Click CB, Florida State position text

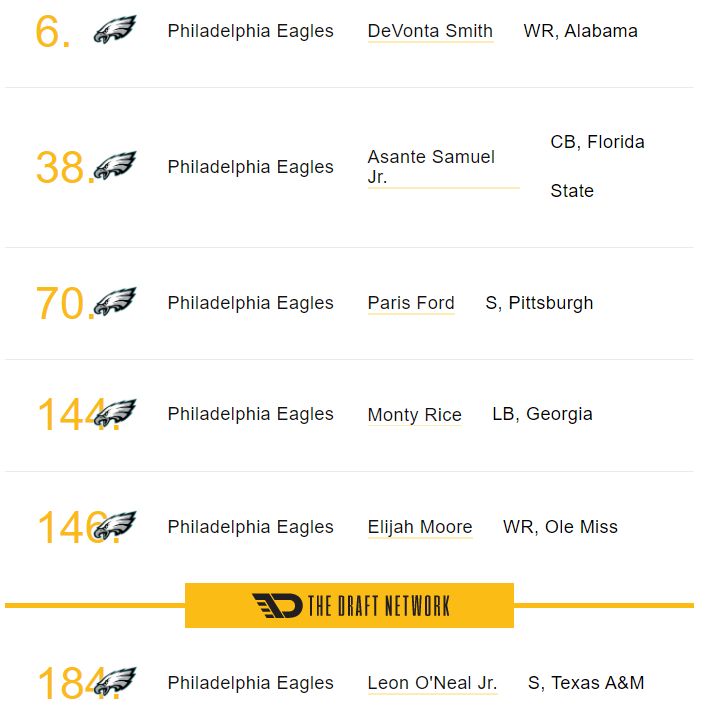click(x=597, y=166)
